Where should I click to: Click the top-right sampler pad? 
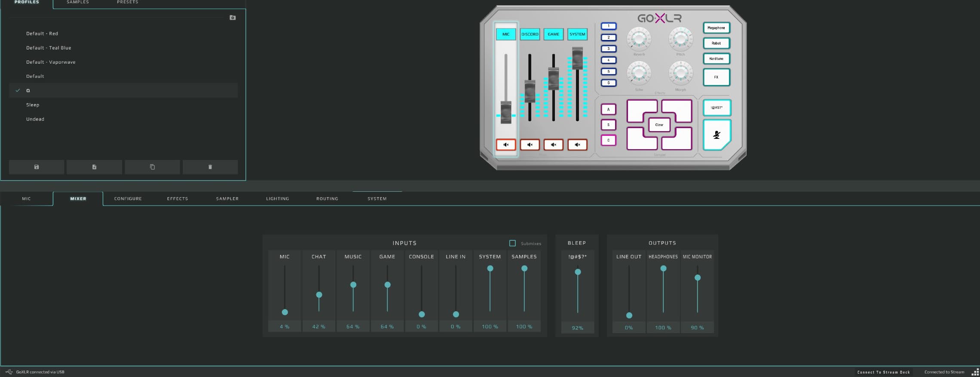pyautogui.click(x=679, y=109)
